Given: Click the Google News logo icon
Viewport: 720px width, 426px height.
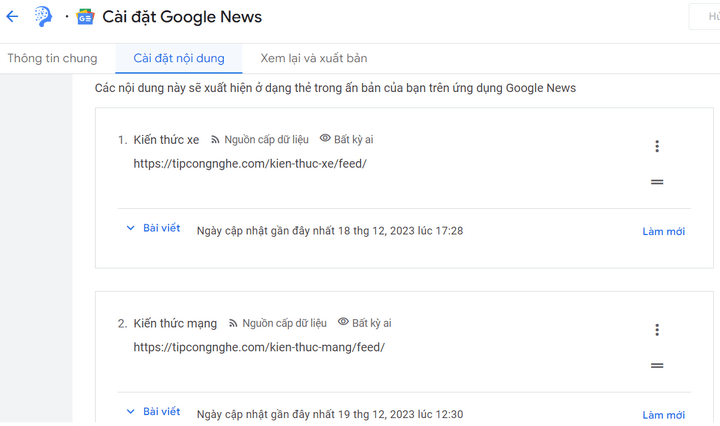Looking at the screenshot, I should (x=85, y=17).
